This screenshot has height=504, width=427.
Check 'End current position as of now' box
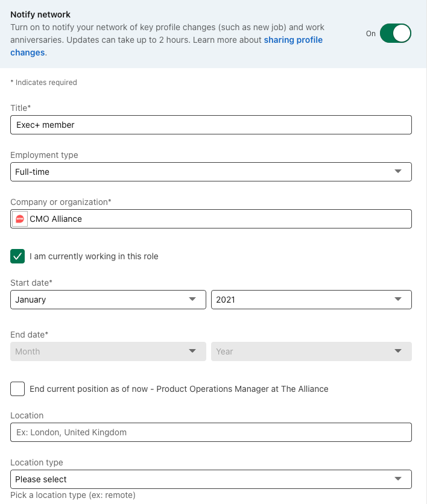click(18, 389)
